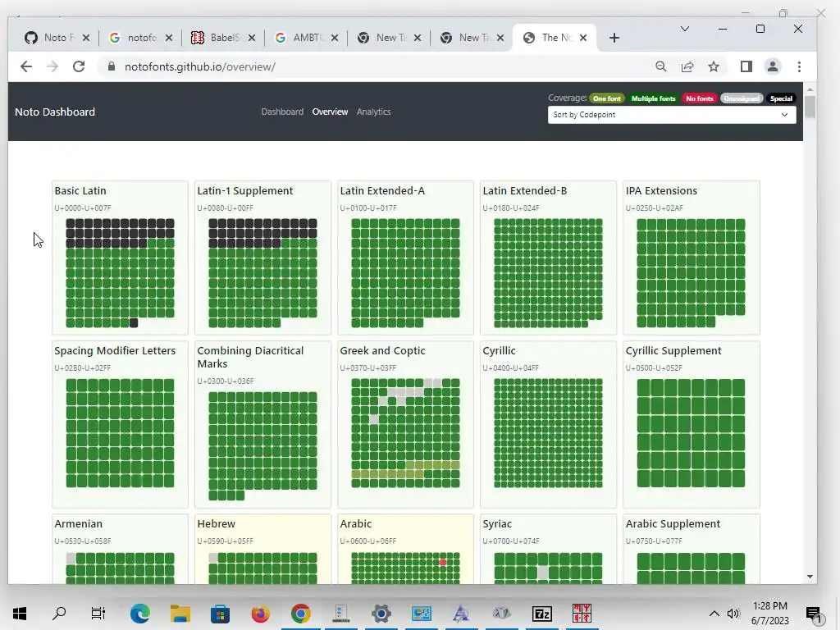Click the Noto Dashboard brand link

tap(55, 112)
